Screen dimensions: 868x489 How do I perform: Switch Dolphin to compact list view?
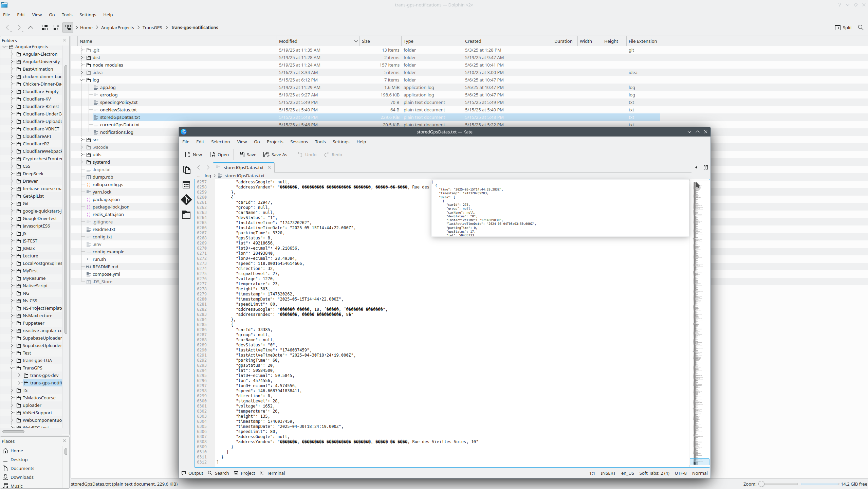click(56, 28)
